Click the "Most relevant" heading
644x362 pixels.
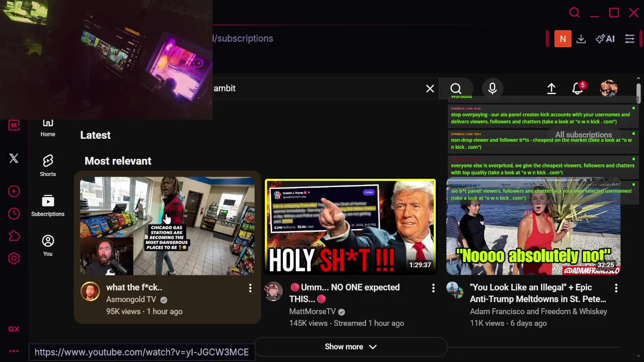pyautogui.click(x=118, y=161)
